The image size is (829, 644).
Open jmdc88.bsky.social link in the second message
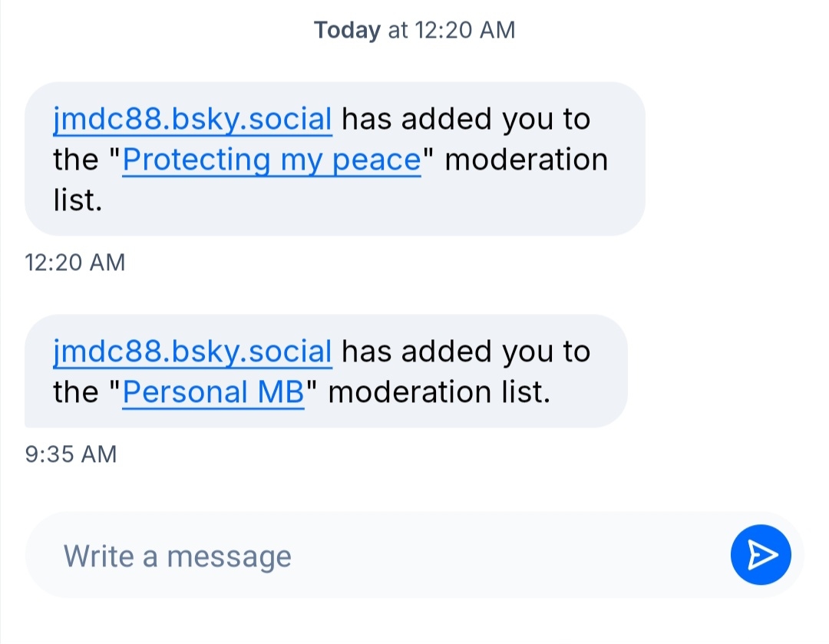point(193,352)
